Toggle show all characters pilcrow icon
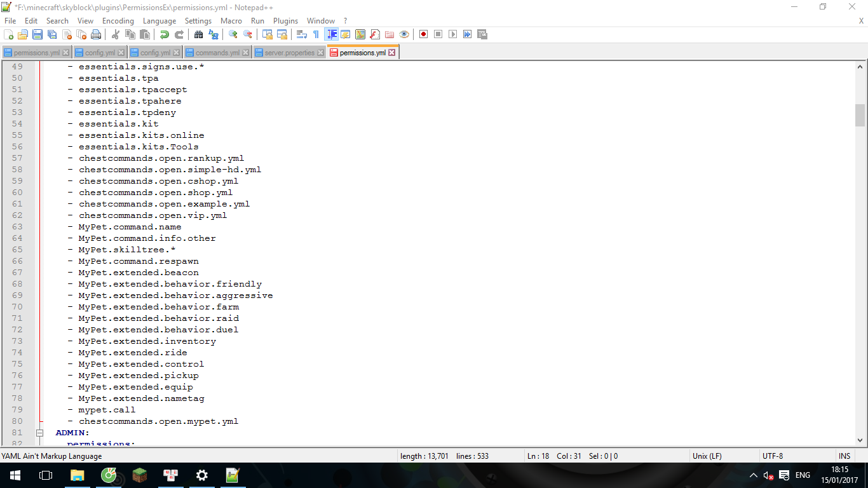Screen dimensions: 868x488 (x=316, y=34)
